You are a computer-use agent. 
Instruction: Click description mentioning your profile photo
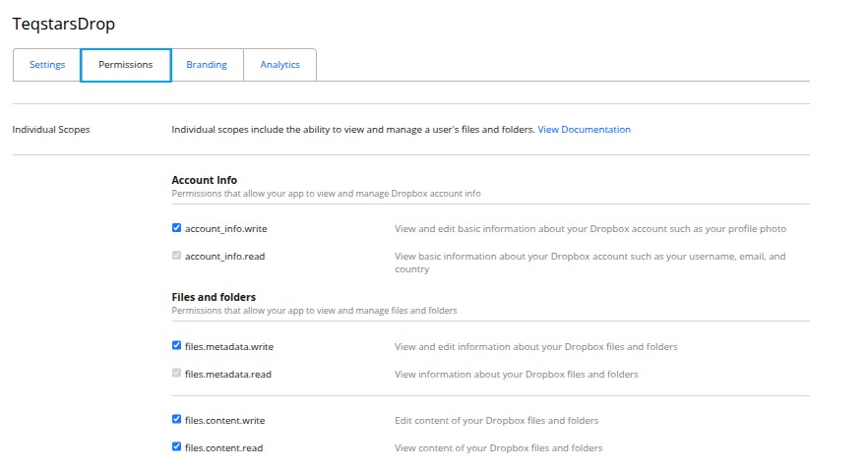590,229
